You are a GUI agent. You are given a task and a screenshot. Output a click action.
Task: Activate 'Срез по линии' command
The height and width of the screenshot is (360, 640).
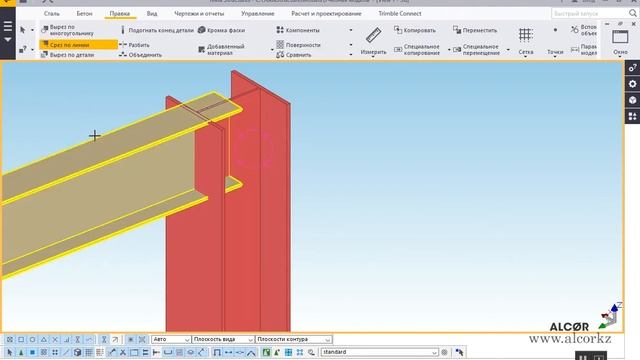point(78,44)
